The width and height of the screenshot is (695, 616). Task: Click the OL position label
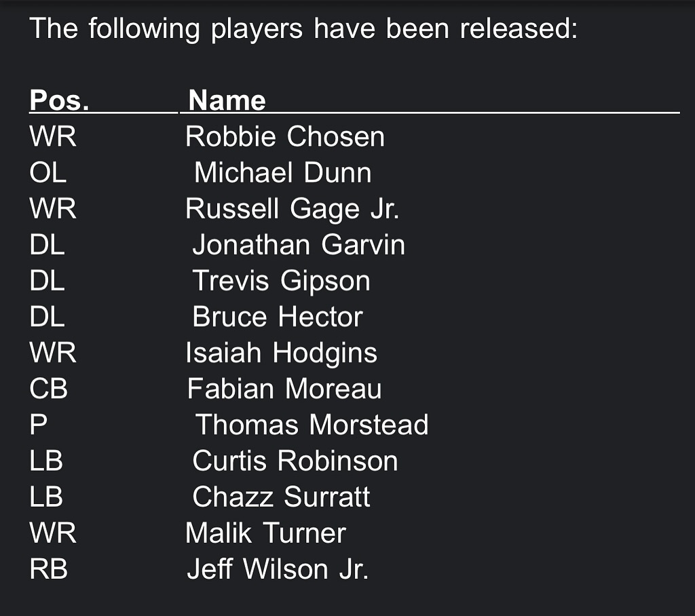point(48,172)
